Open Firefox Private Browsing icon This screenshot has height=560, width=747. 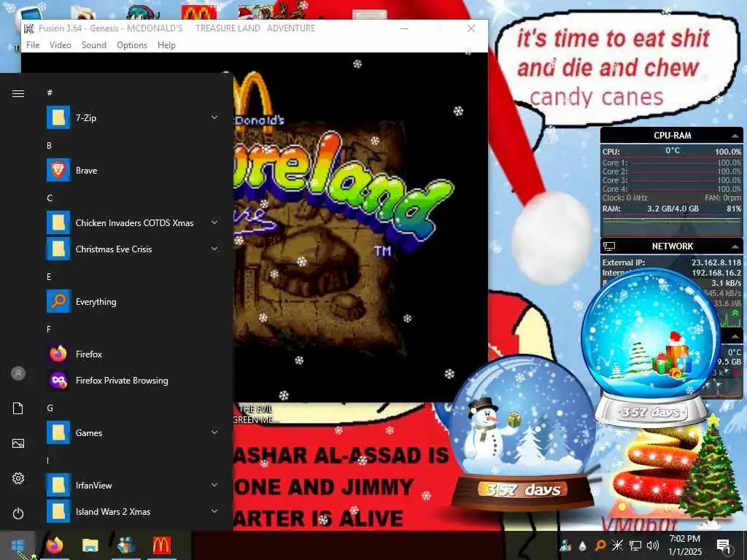pyautogui.click(x=58, y=380)
